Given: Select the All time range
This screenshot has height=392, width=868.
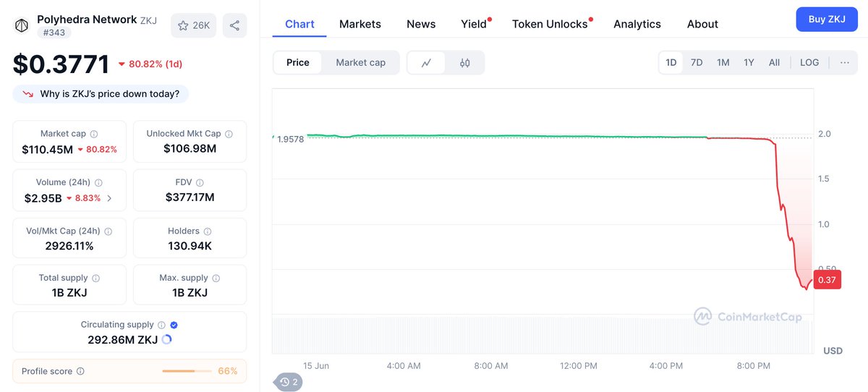Looking at the screenshot, I should coord(774,63).
